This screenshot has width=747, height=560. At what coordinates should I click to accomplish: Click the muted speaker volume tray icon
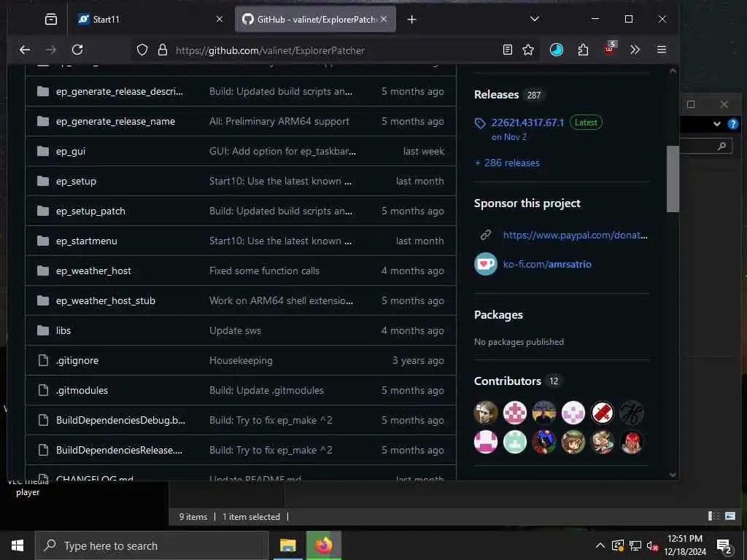[652, 545]
